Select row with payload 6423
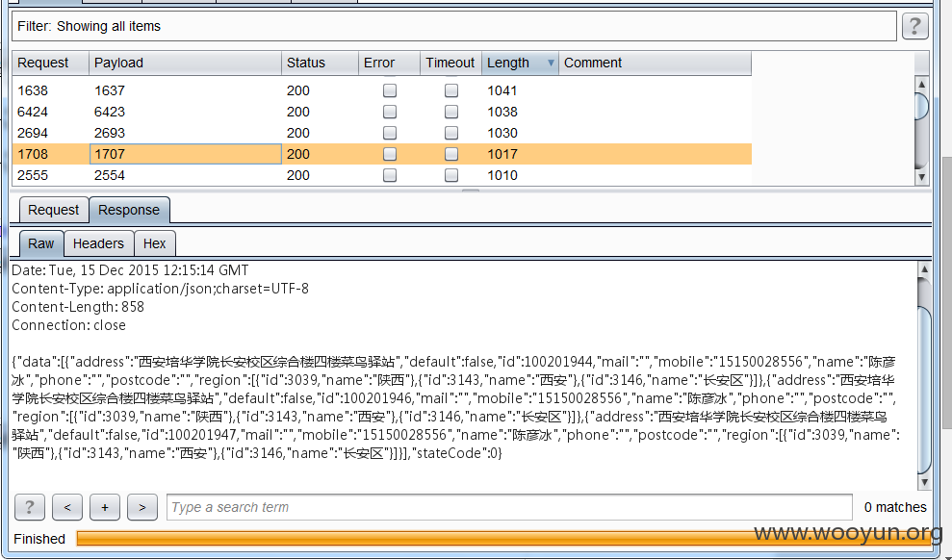This screenshot has width=952, height=560. (x=382, y=112)
